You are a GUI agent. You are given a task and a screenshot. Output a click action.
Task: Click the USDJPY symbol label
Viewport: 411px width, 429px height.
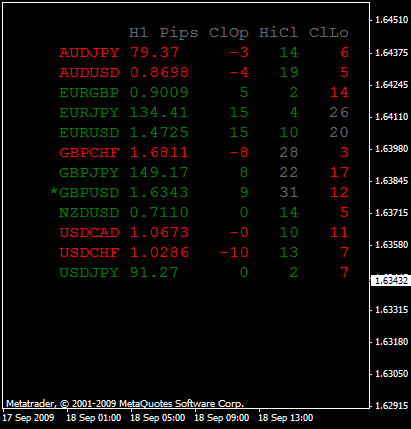coord(89,273)
